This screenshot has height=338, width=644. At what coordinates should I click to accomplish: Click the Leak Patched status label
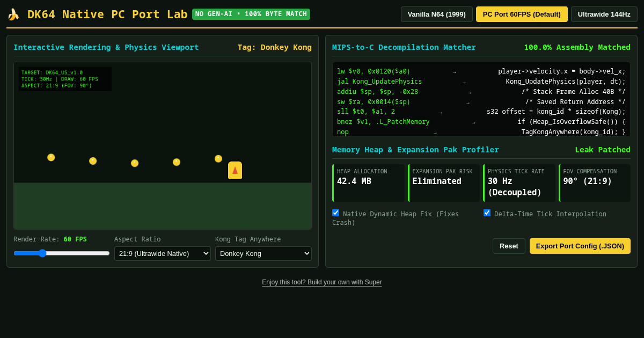click(x=603, y=150)
